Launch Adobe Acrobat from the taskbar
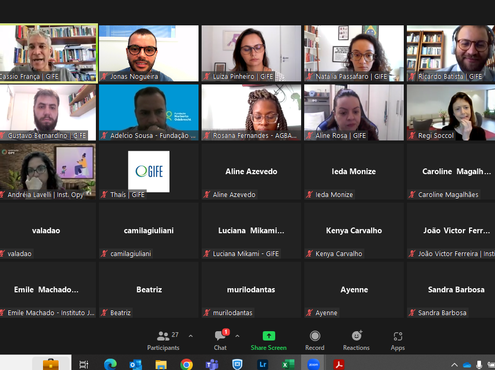 (x=339, y=364)
